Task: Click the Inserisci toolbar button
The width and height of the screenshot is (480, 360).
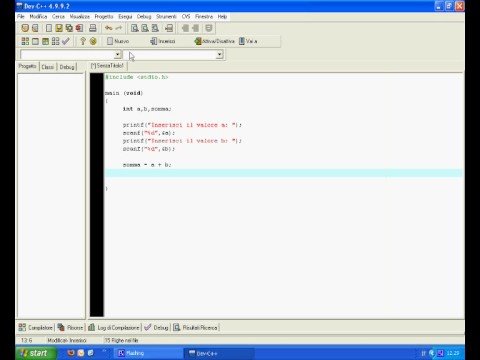Action: pos(163,41)
